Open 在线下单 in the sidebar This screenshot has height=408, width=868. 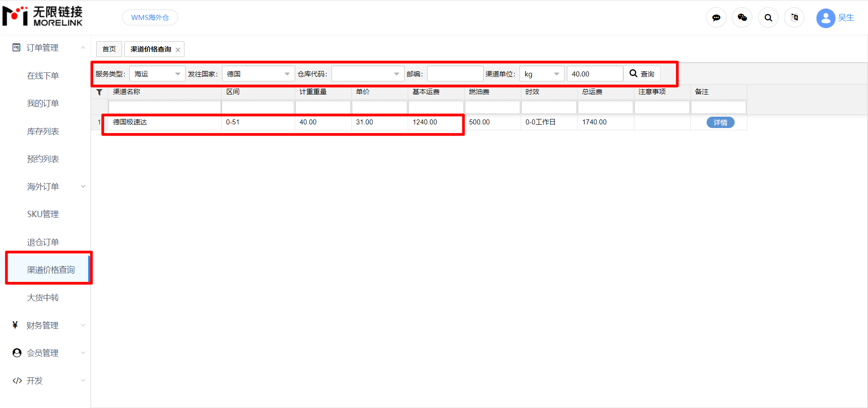pos(43,76)
